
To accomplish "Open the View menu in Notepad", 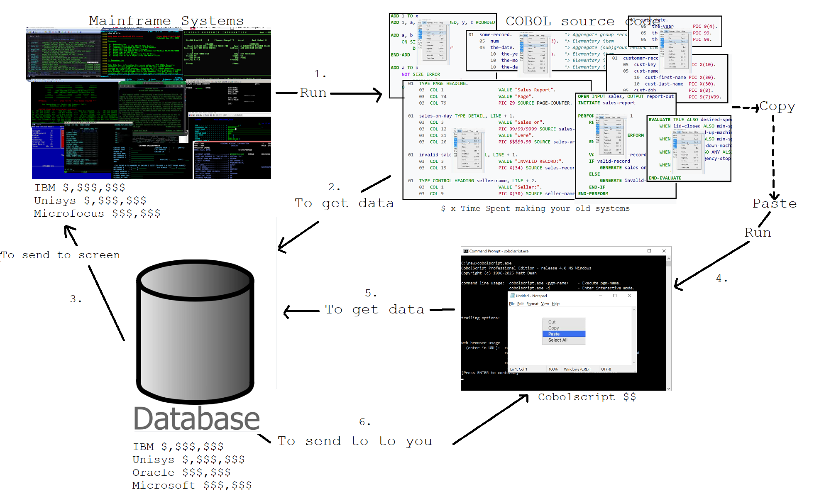I will click(x=545, y=304).
